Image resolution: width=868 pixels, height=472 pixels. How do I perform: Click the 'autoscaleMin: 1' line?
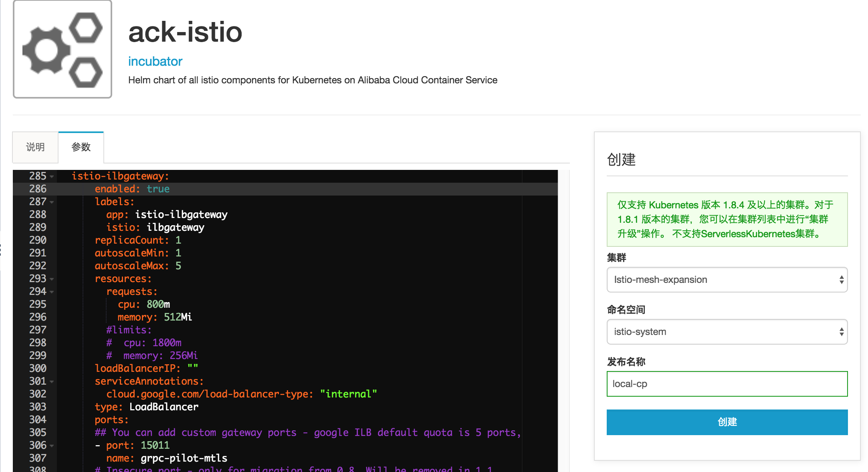click(x=138, y=253)
